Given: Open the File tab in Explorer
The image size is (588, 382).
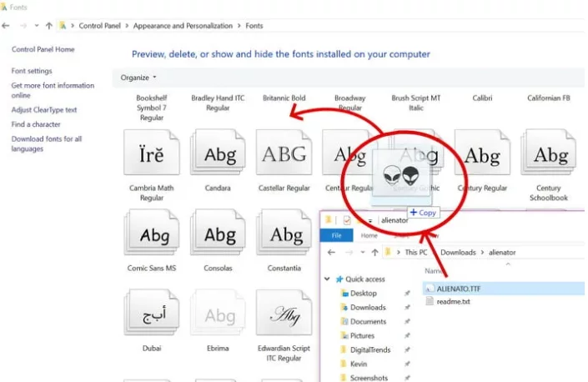Looking at the screenshot, I should pyautogui.click(x=336, y=236).
